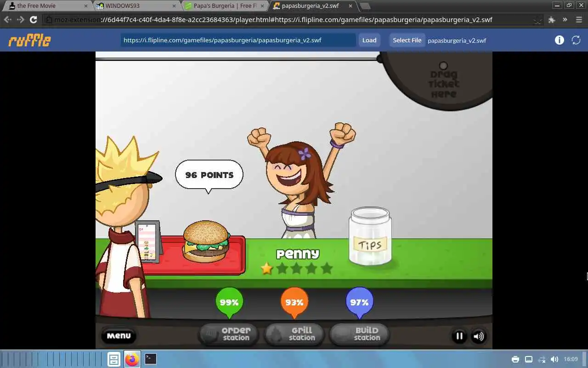
Task: Click the Ruffle reload player icon
Action: 576,40
